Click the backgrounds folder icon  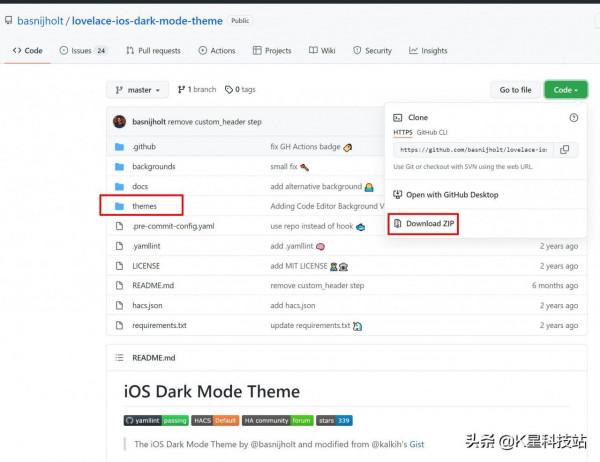coord(119,166)
